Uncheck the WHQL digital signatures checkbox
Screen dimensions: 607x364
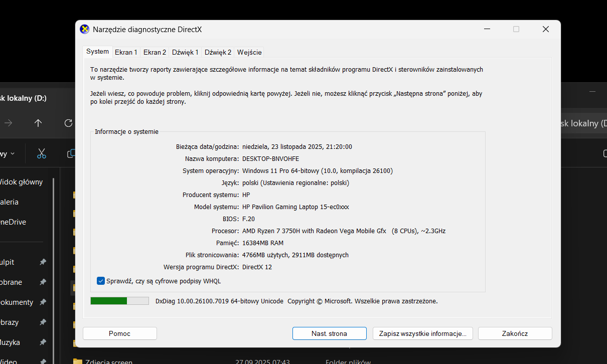pyautogui.click(x=101, y=281)
